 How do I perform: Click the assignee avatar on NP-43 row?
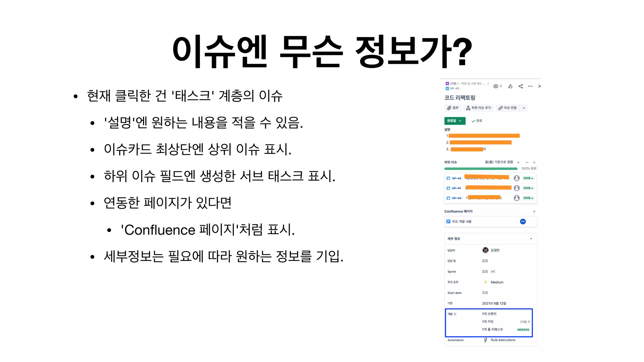pyautogui.click(x=517, y=198)
